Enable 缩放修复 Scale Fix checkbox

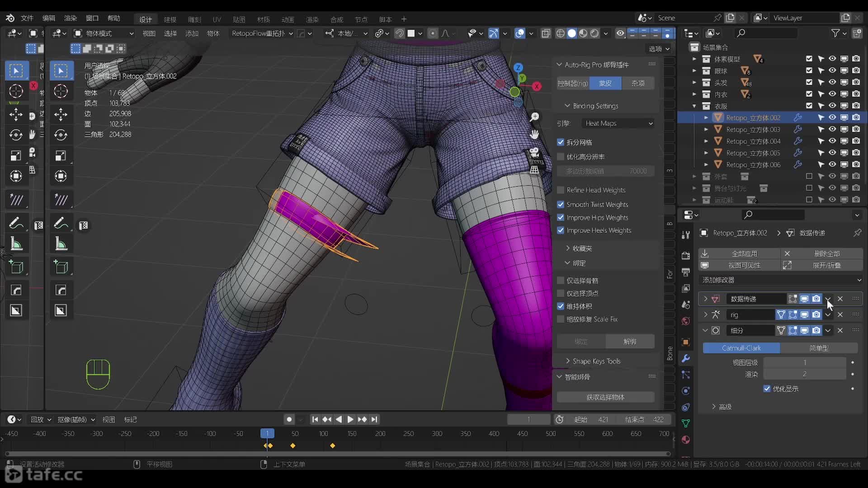[561, 319]
